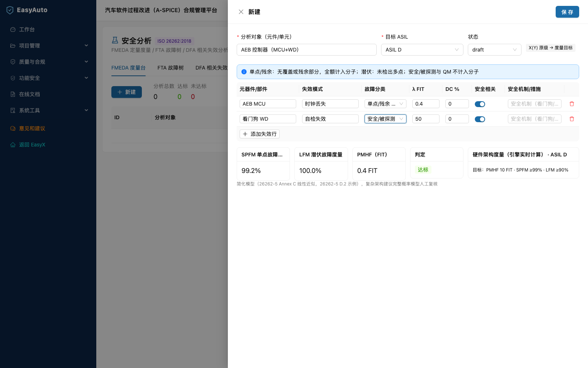This screenshot has width=588, height=368.
Task: Click 安全机制 field in AEB MCU row
Action: coord(535,104)
